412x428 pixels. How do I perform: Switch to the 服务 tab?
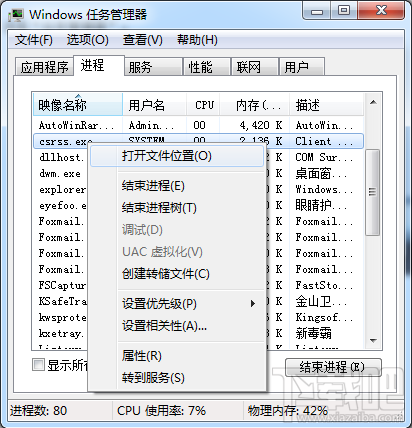tap(153, 67)
